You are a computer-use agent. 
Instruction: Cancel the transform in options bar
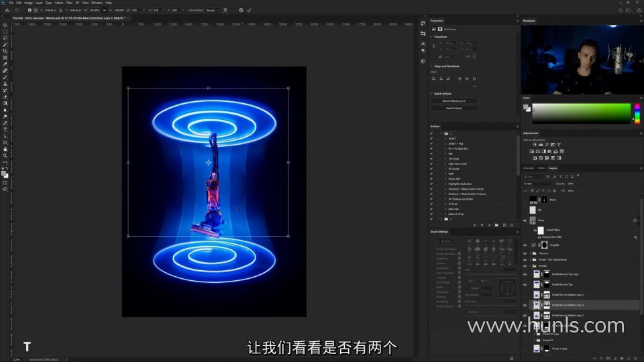[241, 10]
